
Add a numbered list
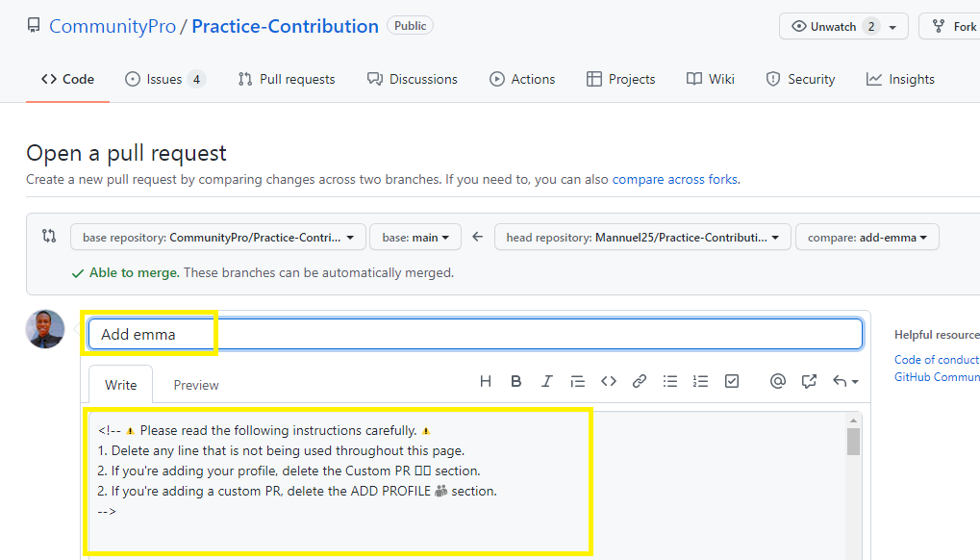click(x=701, y=381)
